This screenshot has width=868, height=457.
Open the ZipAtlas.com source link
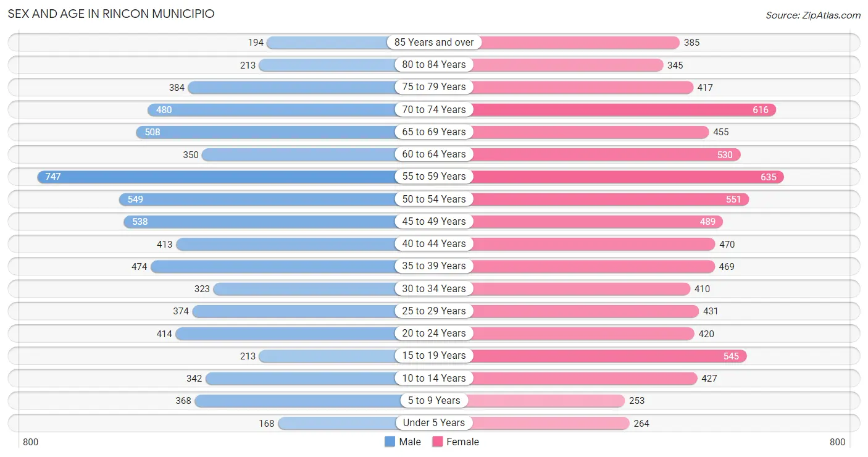813,15
